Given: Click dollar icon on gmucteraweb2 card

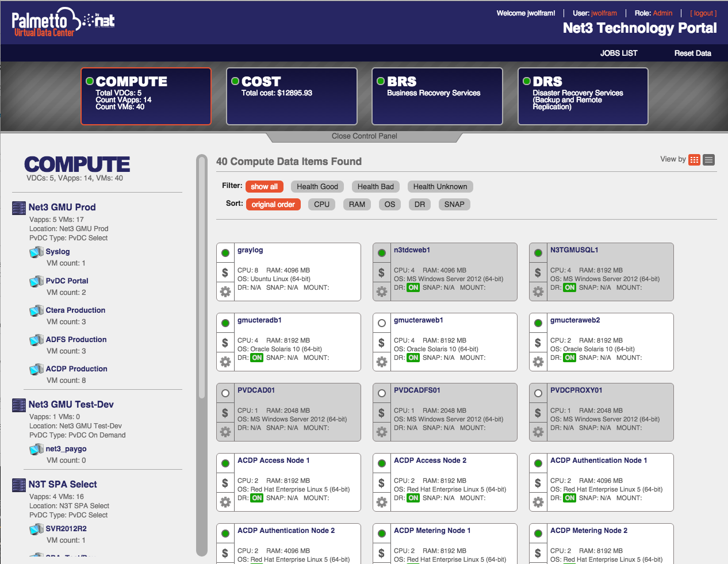Looking at the screenshot, I should [x=538, y=343].
